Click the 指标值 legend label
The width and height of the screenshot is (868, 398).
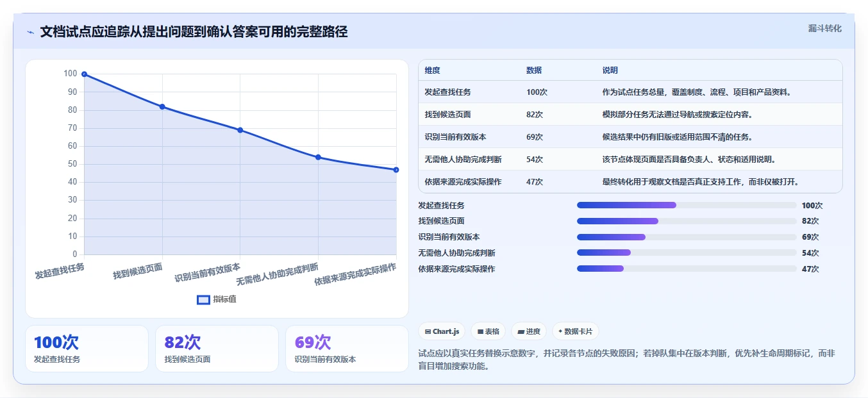tap(224, 299)
